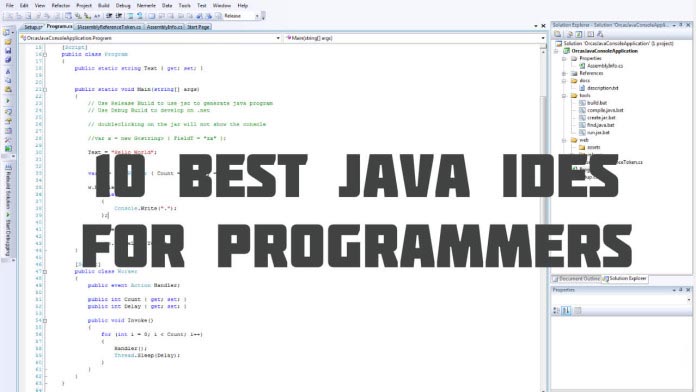Collapse the Main method outlining box
Viewport: 696px width, 392px height.
pyautogui.click(x=45, y=90)
